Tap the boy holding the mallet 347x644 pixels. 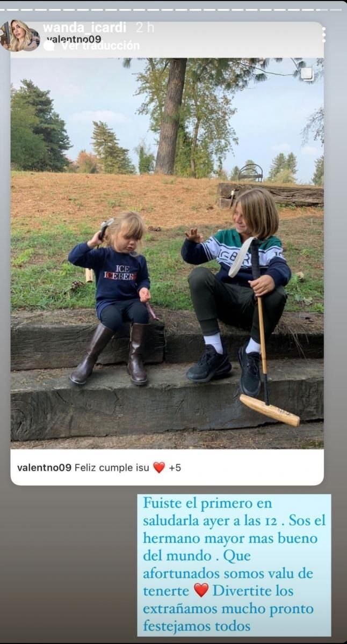(x=238, y=284)
